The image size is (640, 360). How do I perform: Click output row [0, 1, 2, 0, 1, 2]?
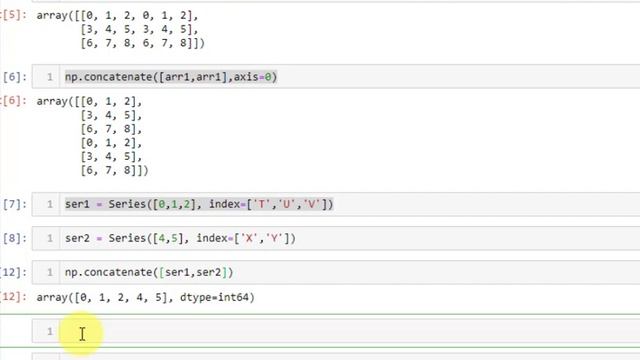tap(138, 16)
